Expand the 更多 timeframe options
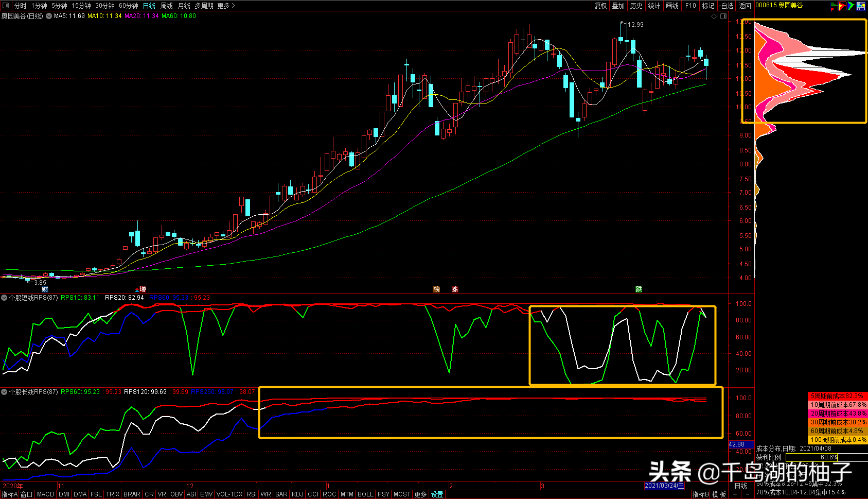 click(x=226, y=6)
